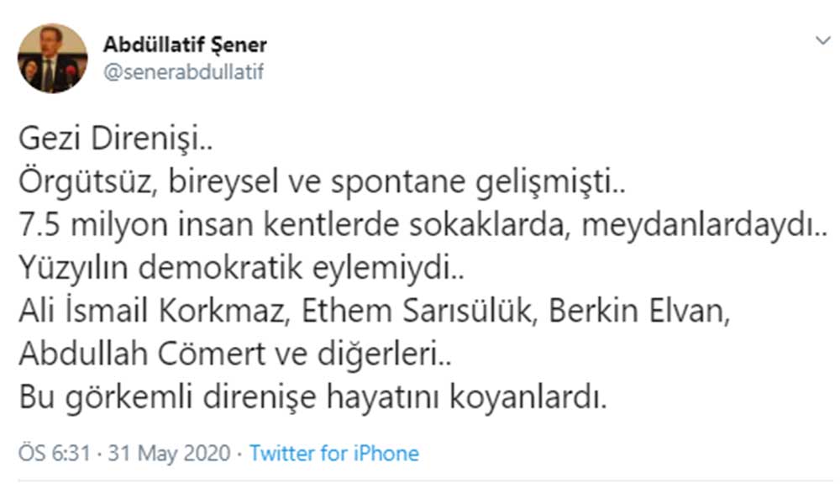Click the Twitter for iPhone source link
This screenshot has width=840, height=504.
334,454
